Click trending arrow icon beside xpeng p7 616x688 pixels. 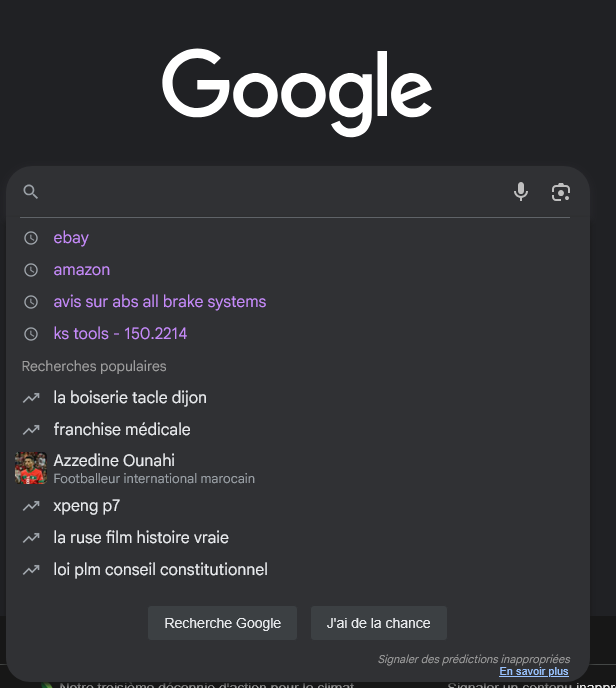31,506
